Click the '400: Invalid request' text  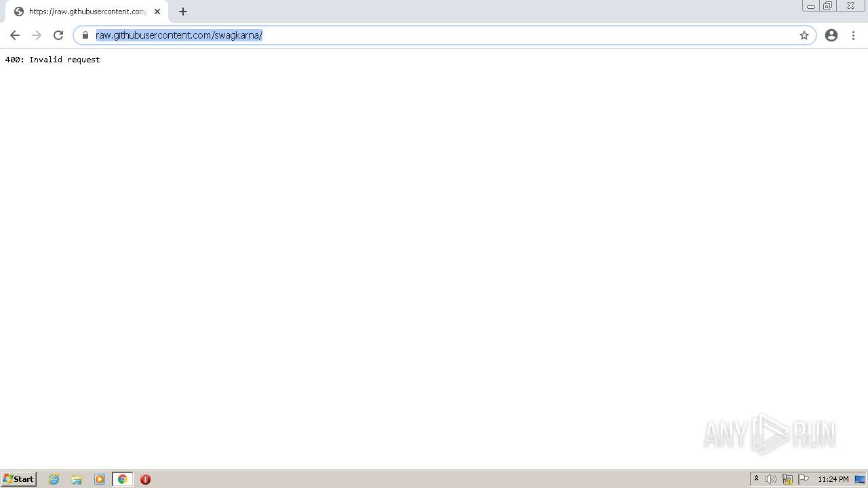tap(53, 60)
